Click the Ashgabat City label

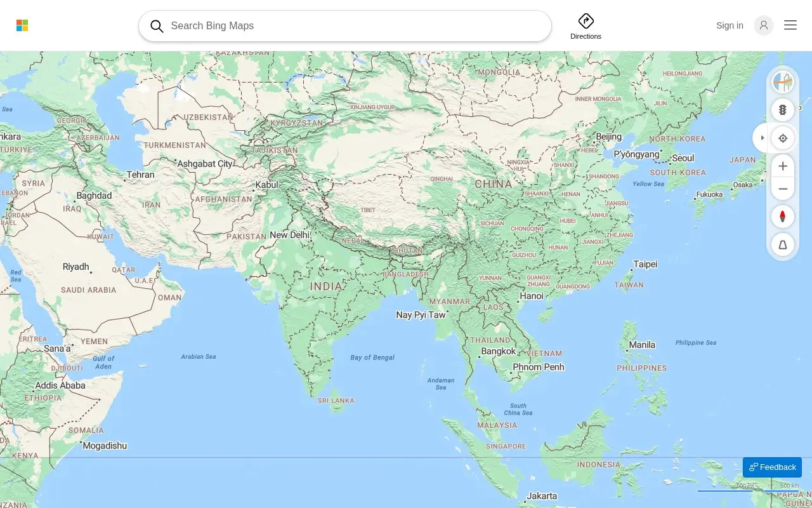point(205,164)
